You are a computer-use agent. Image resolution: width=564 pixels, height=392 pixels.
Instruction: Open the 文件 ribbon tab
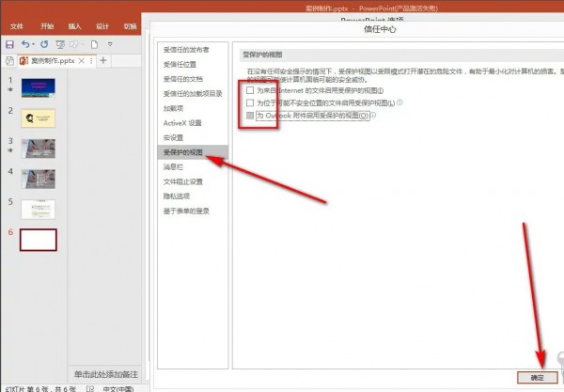tap(17, 26)
